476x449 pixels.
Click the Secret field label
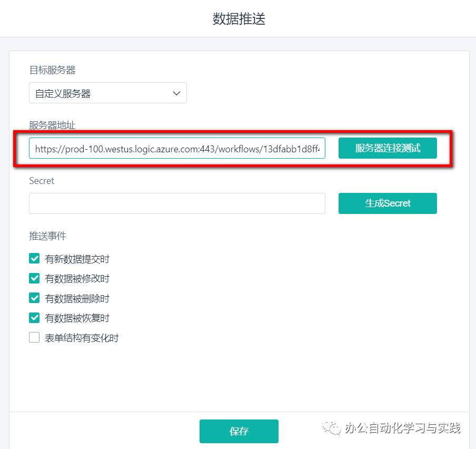42,181
